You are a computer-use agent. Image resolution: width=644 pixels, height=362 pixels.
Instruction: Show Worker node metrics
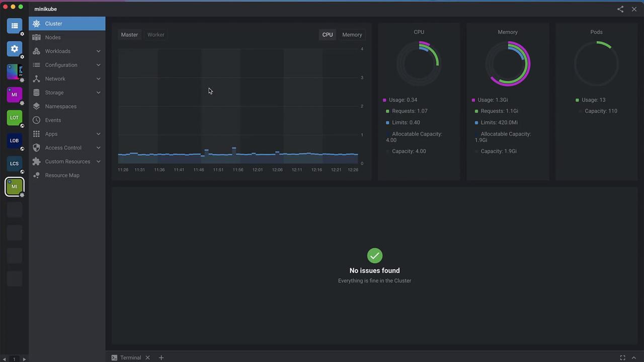click(155, 35)
